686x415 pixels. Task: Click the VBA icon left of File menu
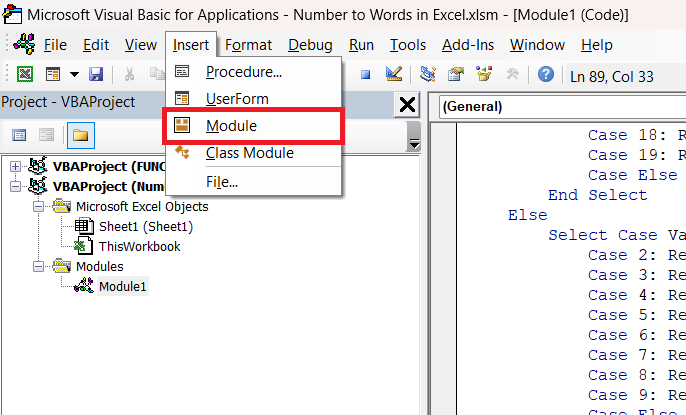coord(24,44)
